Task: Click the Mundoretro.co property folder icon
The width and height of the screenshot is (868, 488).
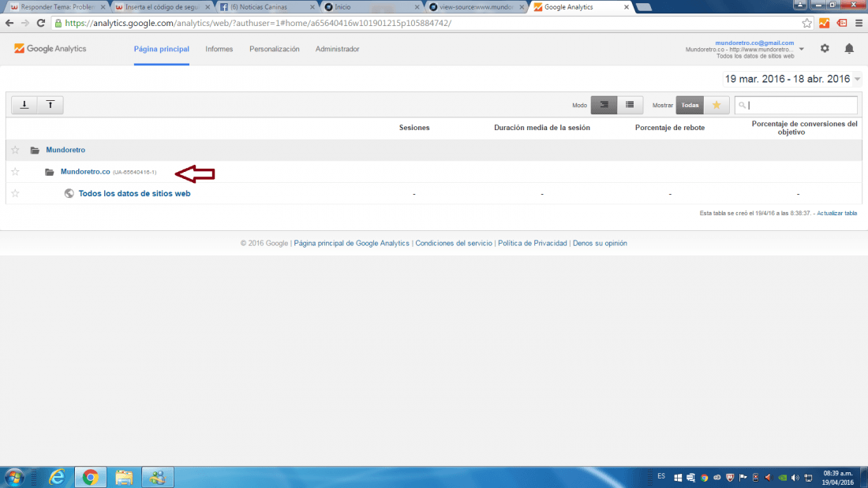Action: [x=49, y=172]
